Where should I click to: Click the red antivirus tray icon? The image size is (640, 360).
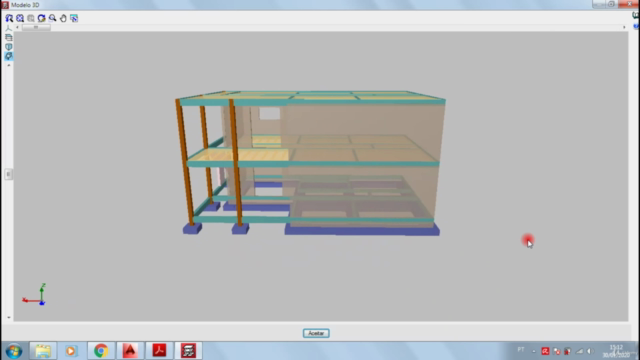(x=545, y=351)
